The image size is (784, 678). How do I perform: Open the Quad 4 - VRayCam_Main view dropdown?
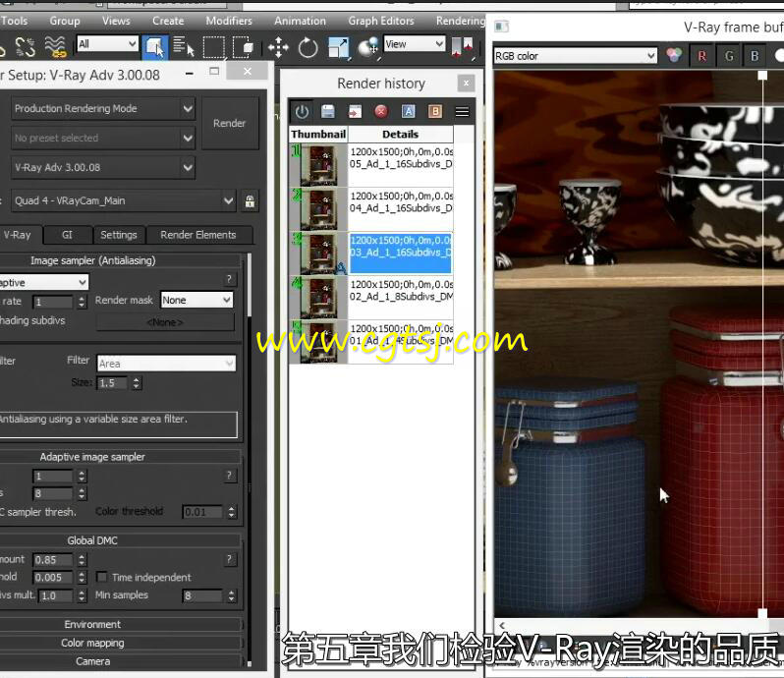pos(123,200)
